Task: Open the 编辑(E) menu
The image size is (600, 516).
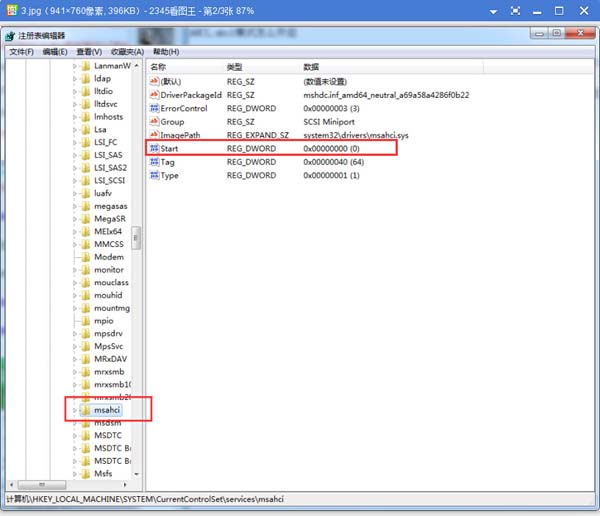Action: coord(55,52)
